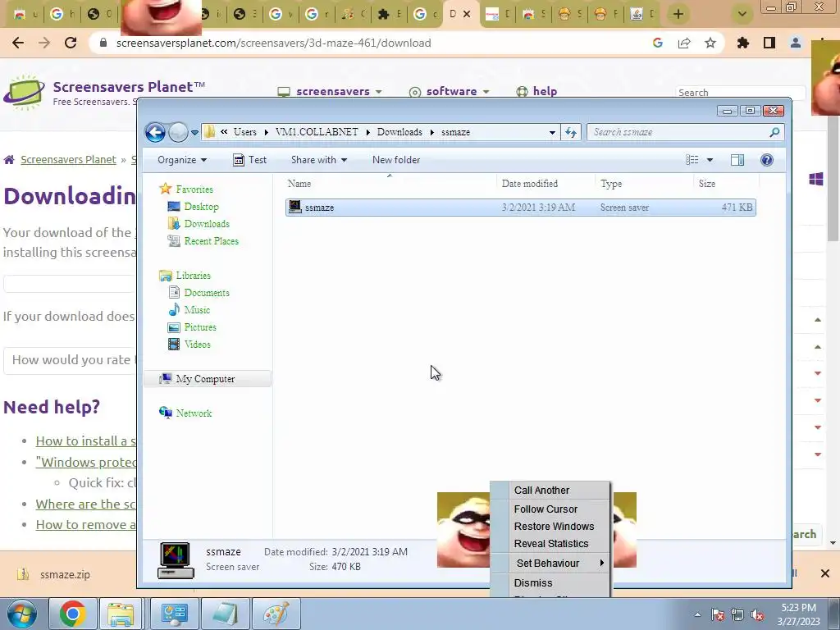Open Paint from taskbar
This screenshot has height=630, width=840.
[276, 614]
